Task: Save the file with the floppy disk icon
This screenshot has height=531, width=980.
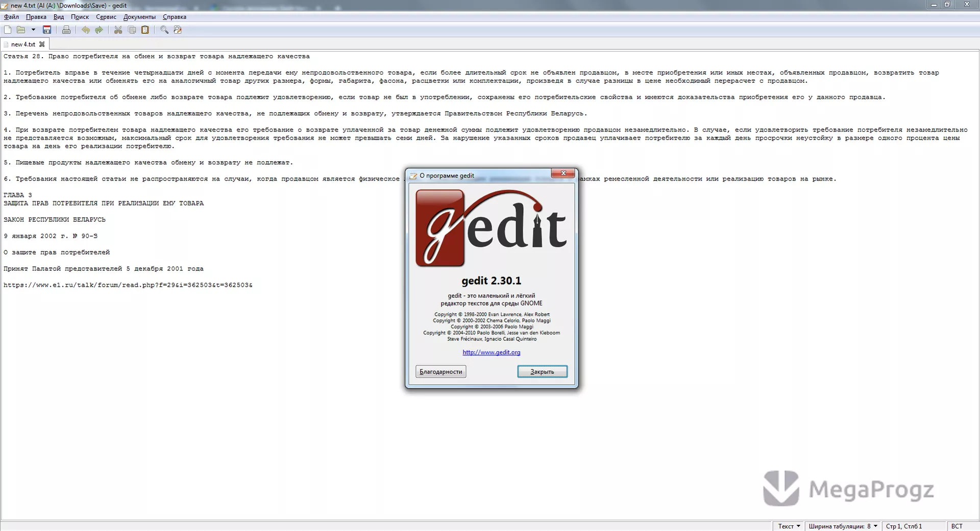Action: pyautogui.click(x=47, y=30)
